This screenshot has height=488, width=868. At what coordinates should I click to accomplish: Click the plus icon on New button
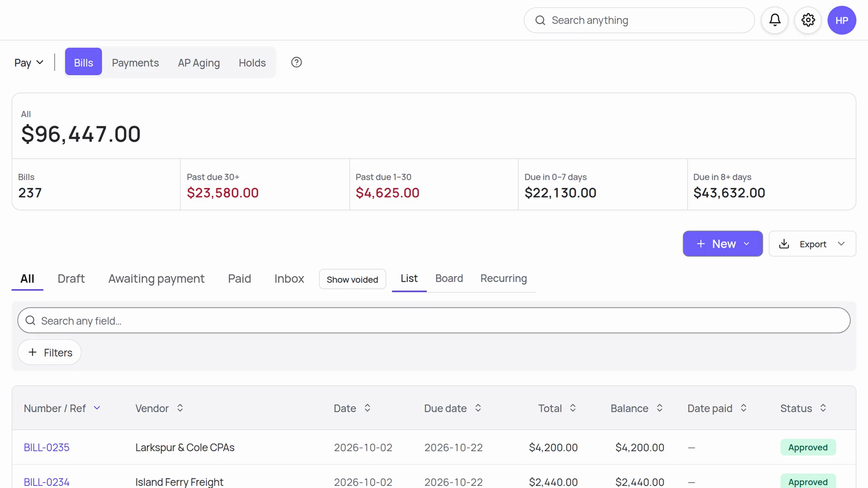(x=701, y=244)
